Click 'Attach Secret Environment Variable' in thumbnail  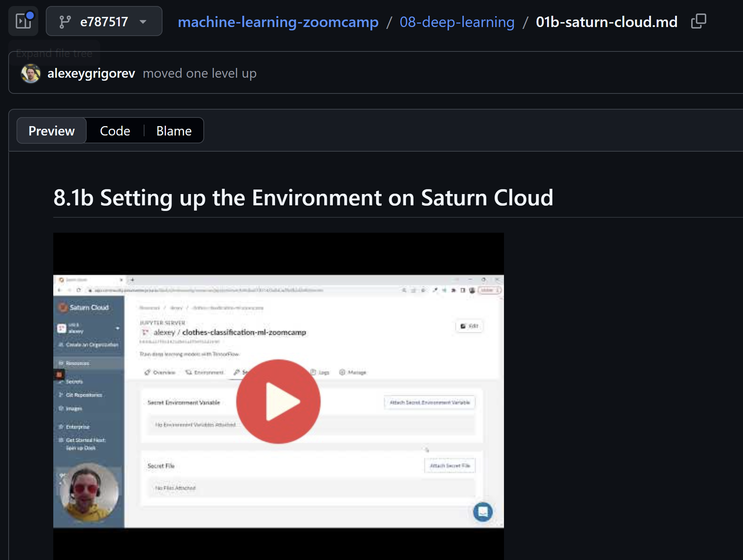pyautogui.click(x=430, y=402)
